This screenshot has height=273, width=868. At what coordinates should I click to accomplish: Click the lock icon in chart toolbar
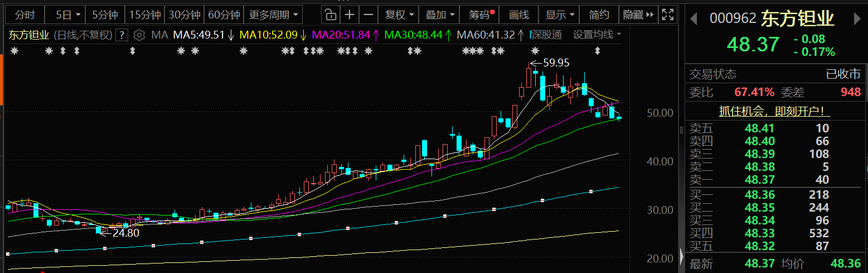point(331,15)
